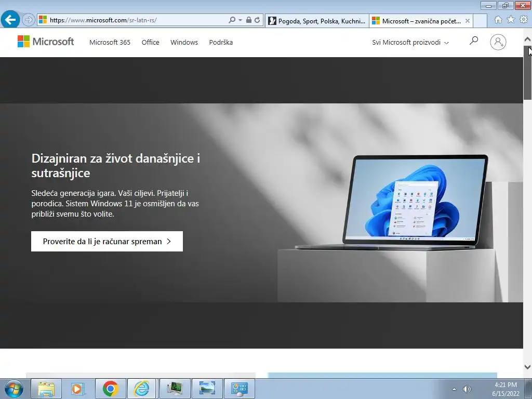
Task: Go back using the browser back arrow
Action: (10, 20)
